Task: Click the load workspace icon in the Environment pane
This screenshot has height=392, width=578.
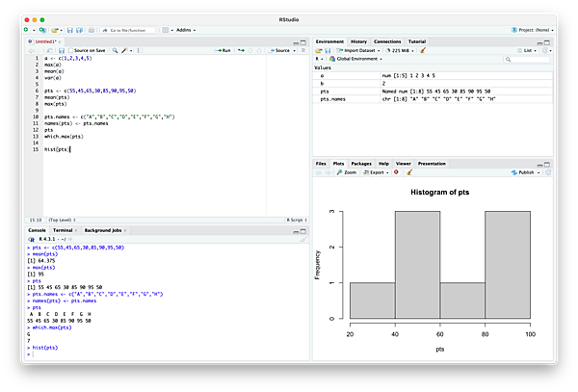Action: (320, 49)
